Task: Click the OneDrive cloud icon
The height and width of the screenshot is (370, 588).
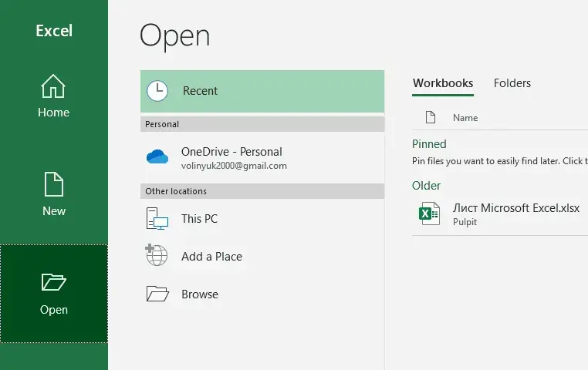Action: point(157,156)
